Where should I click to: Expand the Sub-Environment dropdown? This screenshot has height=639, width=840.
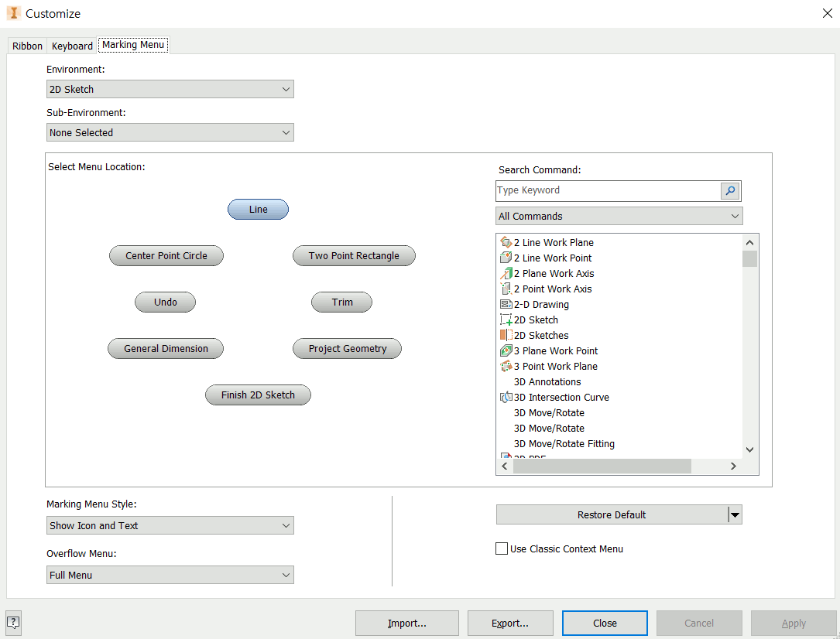tap(170, 133)
